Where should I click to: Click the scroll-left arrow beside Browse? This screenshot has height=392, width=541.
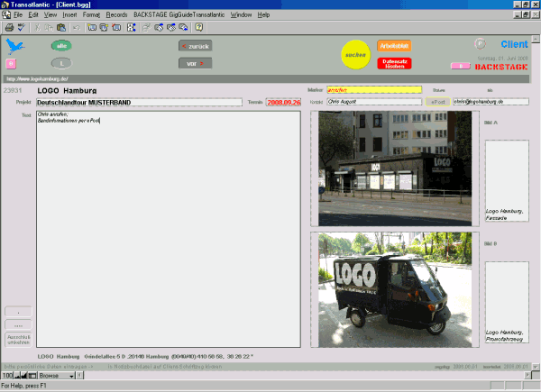click(x=79, y=376)
